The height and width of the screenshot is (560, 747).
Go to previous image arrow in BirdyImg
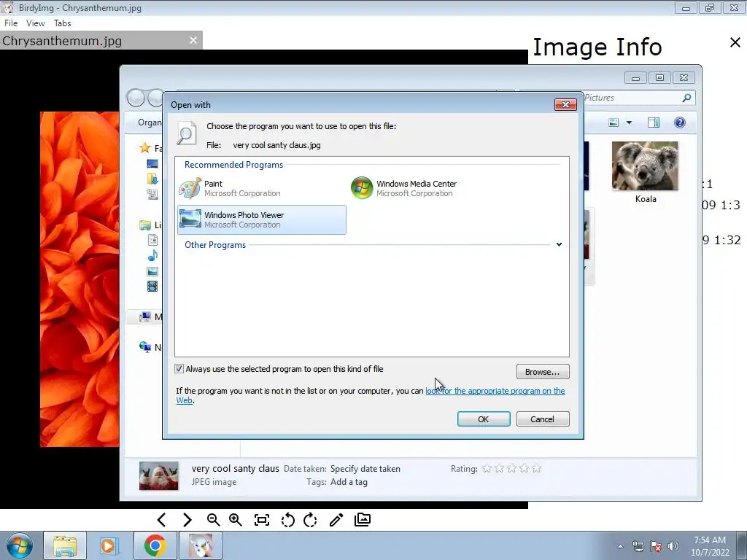(161, 519)
